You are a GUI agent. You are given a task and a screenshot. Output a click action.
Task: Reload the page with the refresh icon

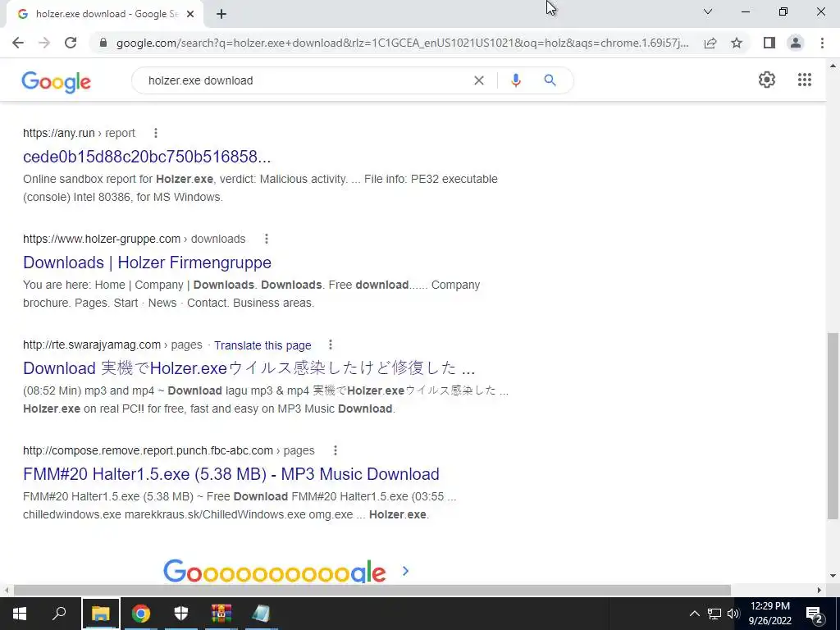pos(71,43)
